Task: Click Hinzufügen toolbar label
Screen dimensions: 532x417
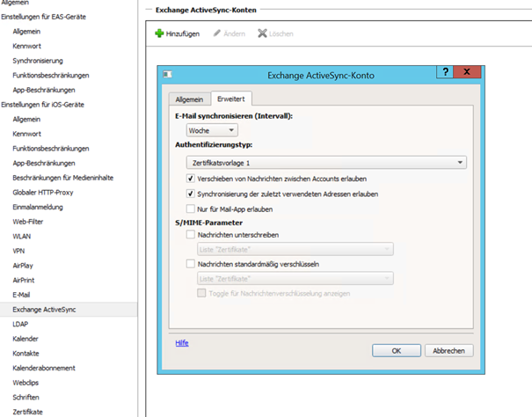Action: (183, 33)
